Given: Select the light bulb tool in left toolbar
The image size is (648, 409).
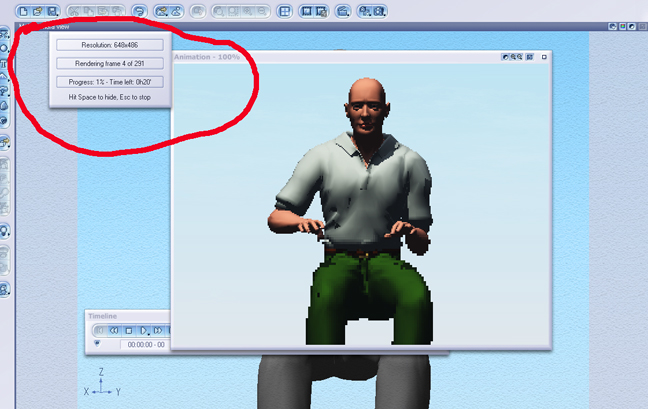Looking at the screenshot, I should click(x=5, y=231).
